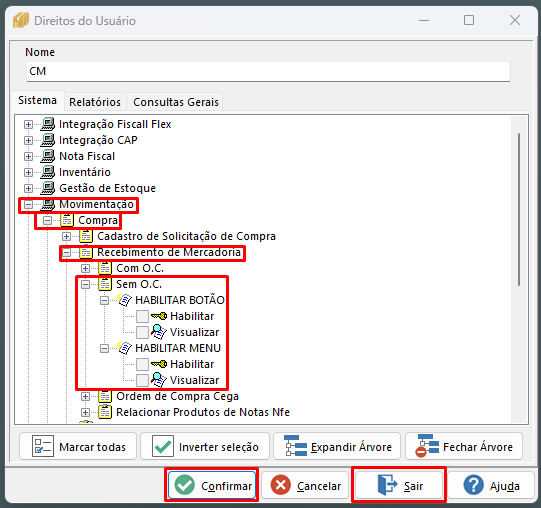The height and width of the screenshot is (508, 541).
Task: Expand Cadastro de Solicitação de Compra
Action: pyautogui.click(x=67, y=236)
